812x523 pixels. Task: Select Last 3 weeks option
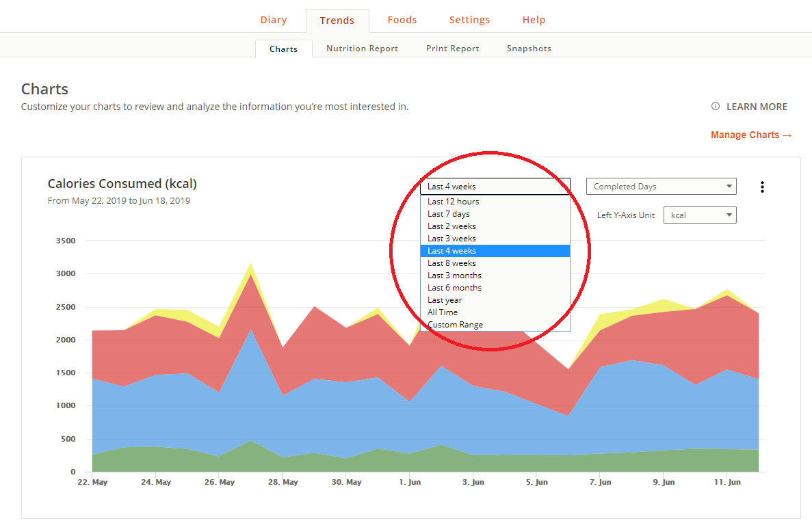[x=495, y=239]
